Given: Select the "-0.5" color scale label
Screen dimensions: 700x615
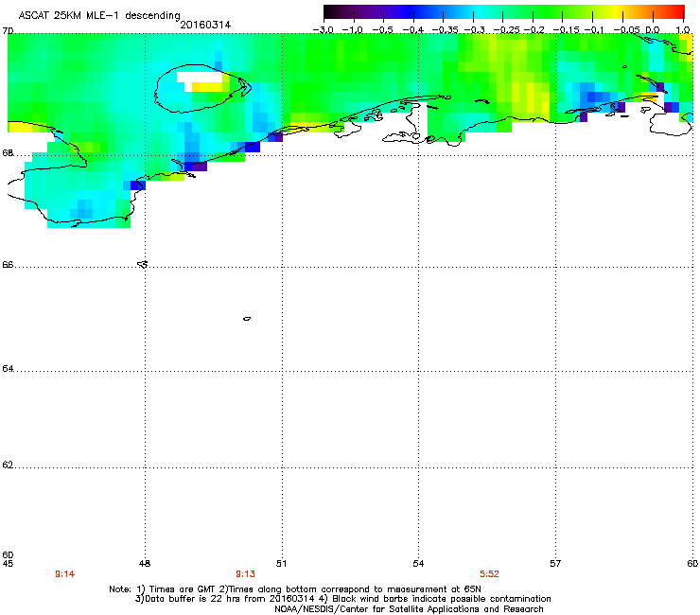Looking at the screenshot, I should click(382, 30).
